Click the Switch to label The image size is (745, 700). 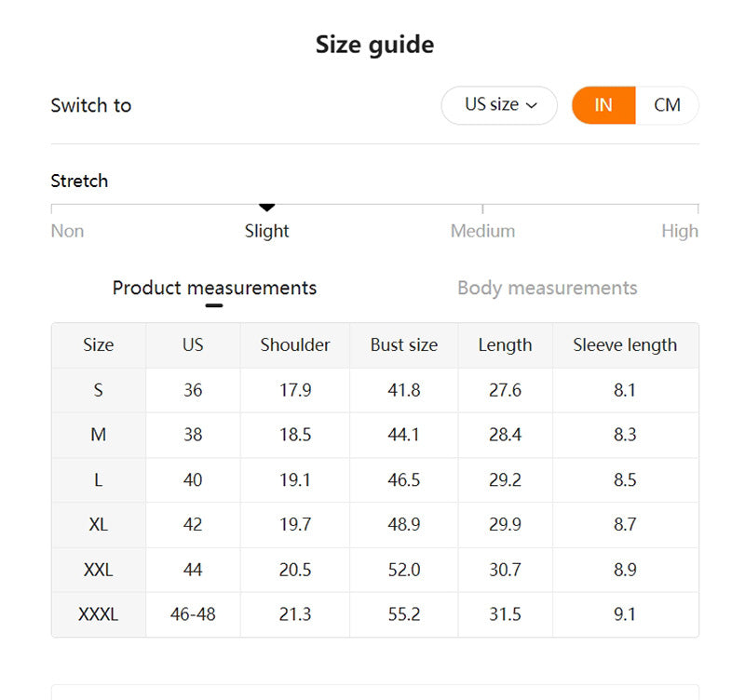click(90, 105)
